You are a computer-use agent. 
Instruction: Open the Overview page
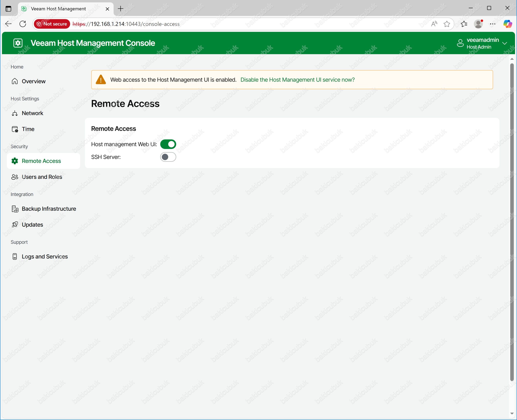coord(43,81)
